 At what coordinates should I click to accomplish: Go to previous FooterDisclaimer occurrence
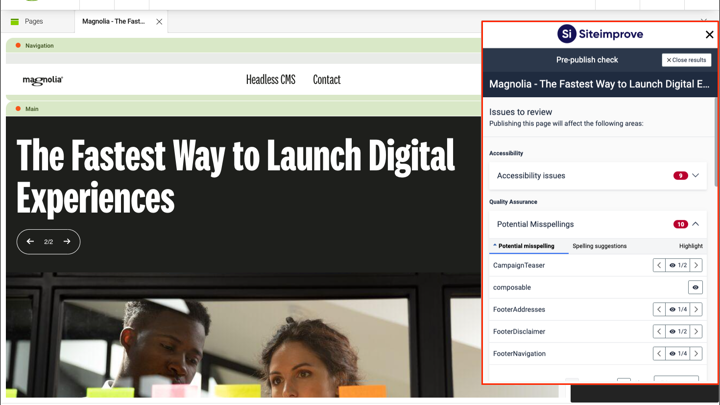coord(659,332)
